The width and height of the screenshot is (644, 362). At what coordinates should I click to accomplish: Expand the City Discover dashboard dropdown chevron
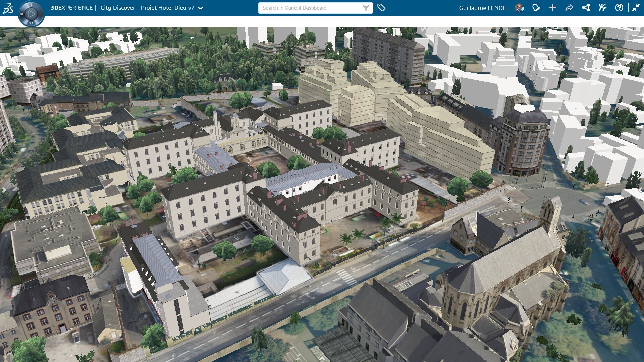coord(201,8)
